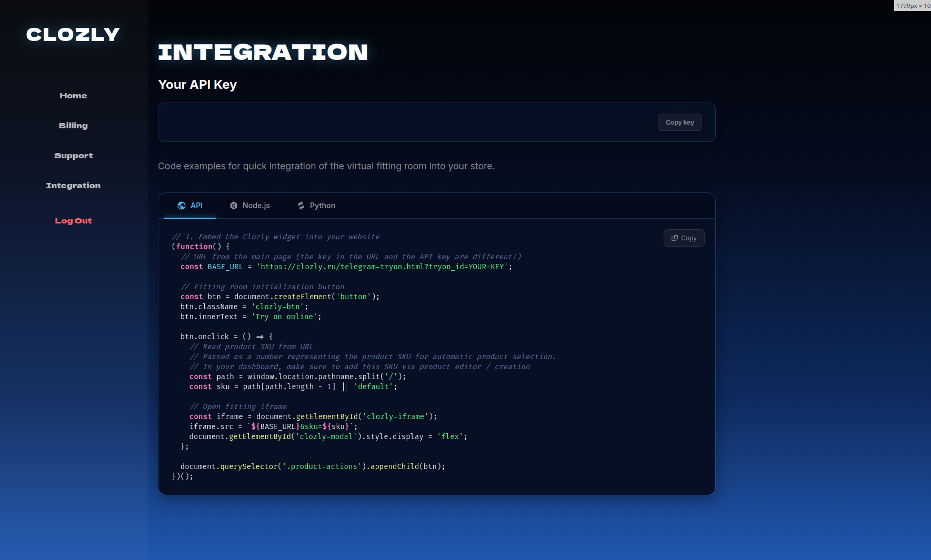This screenshot has width=931, height=560.
Task: Click the CLOZLY logo in the sidebar
Action: point(73,35)
